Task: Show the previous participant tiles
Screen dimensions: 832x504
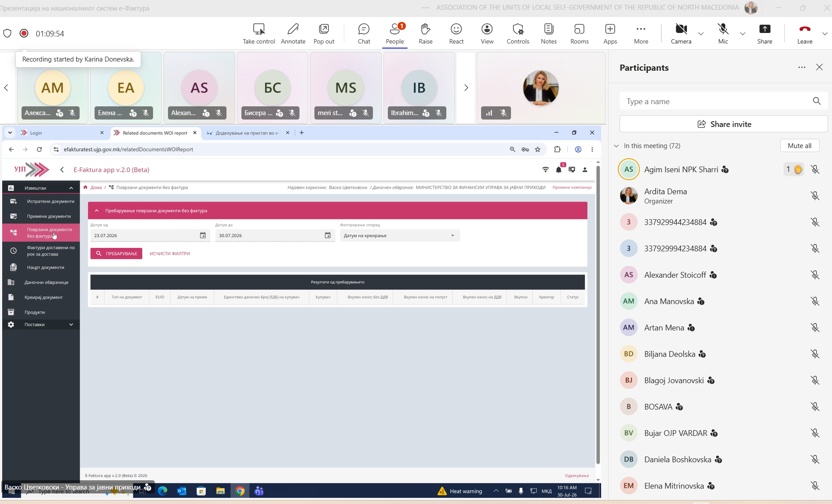Action: [x=6, y=88]
